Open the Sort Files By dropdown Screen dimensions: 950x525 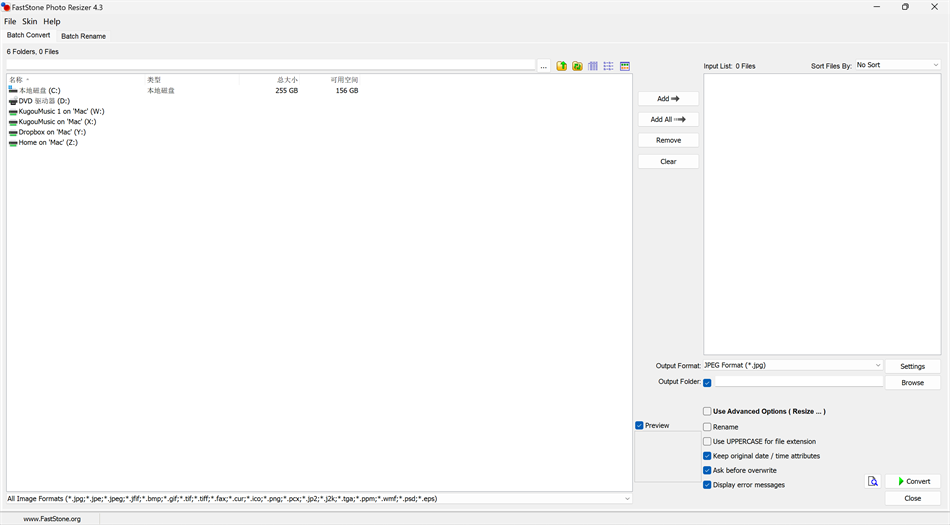pyautogui.click(x=897, y=65)
